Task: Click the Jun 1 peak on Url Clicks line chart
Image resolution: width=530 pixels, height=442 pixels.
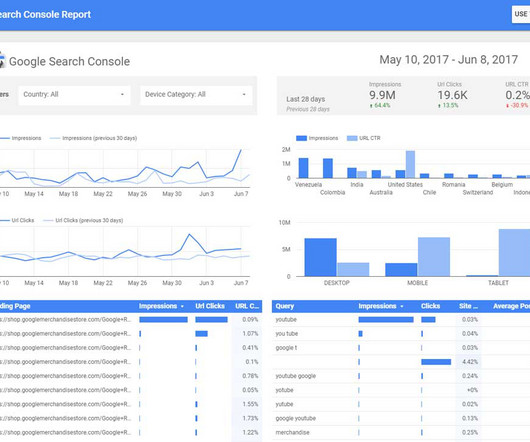Action: [189, 234]
